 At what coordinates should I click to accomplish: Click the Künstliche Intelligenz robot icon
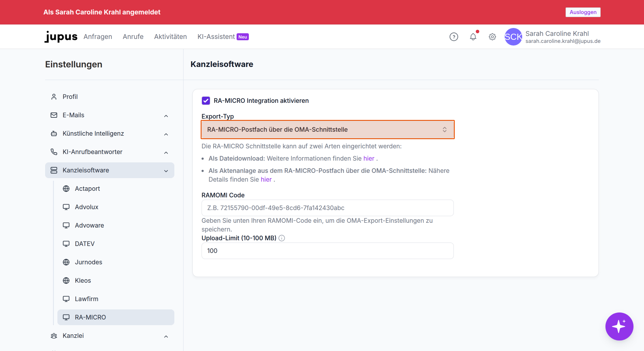pyautogui.click(x=54, y=133)
